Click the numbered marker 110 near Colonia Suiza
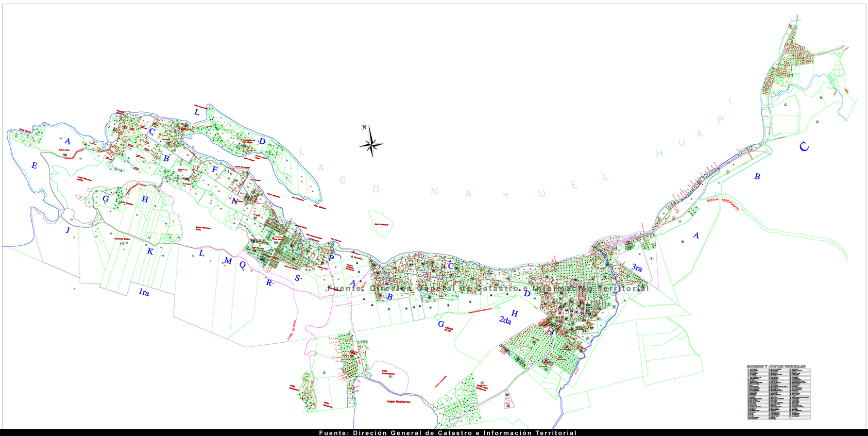 (122, 243)
